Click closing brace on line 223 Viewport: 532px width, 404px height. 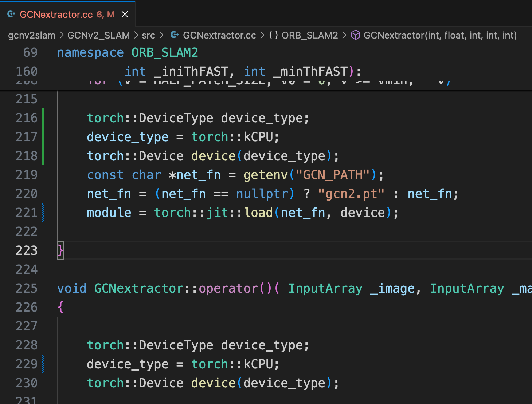pyautogui.click(x=60, y=250)
